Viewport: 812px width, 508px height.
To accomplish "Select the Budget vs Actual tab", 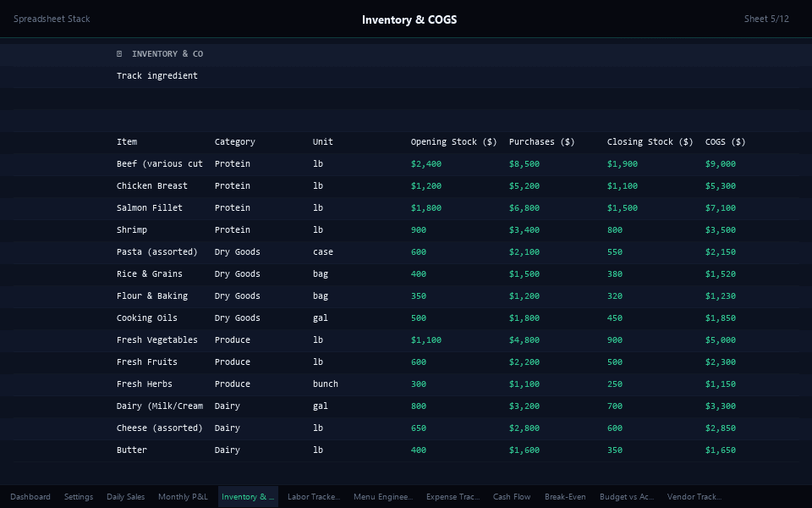I will point(626,497).
